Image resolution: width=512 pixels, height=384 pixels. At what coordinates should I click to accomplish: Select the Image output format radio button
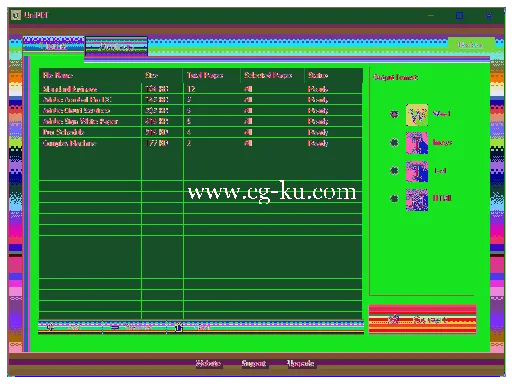point(394,142)
